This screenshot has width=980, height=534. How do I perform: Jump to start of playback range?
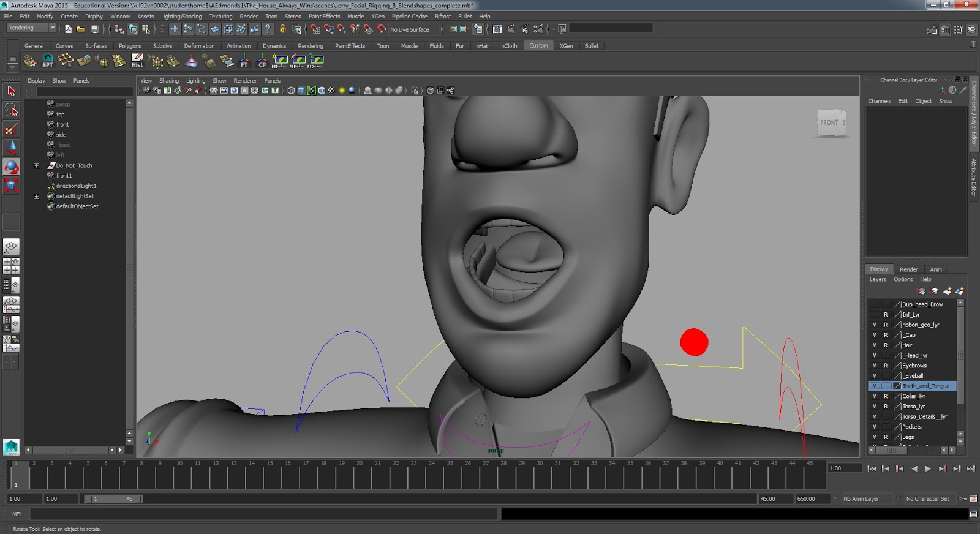click(872, 468)
